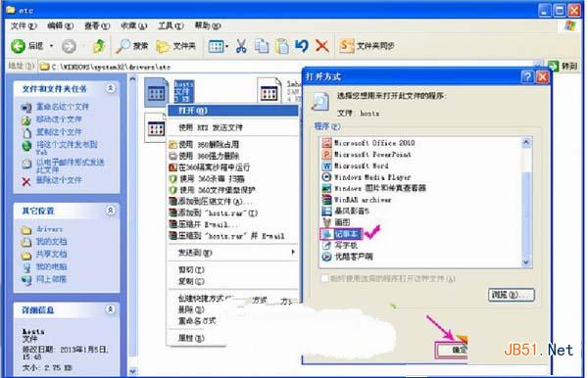
Task: Go up one folder level
Action: [x=99, y=46]
